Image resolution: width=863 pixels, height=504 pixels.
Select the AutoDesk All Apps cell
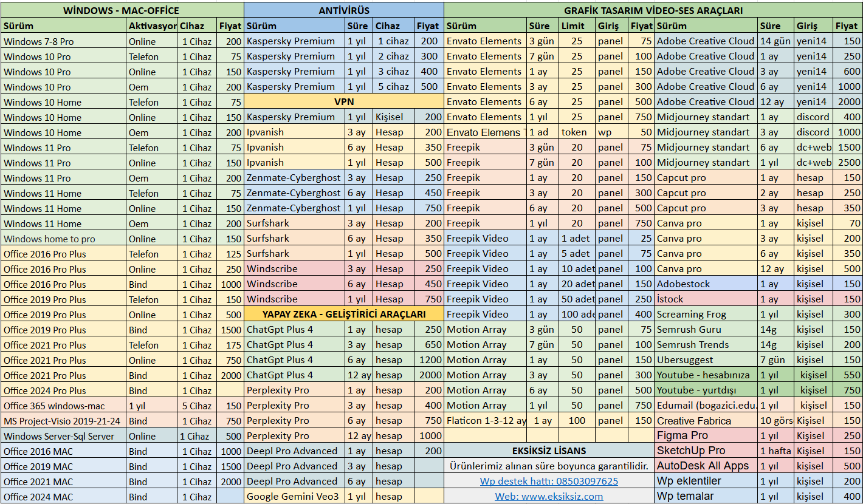[x=706, y=466]
